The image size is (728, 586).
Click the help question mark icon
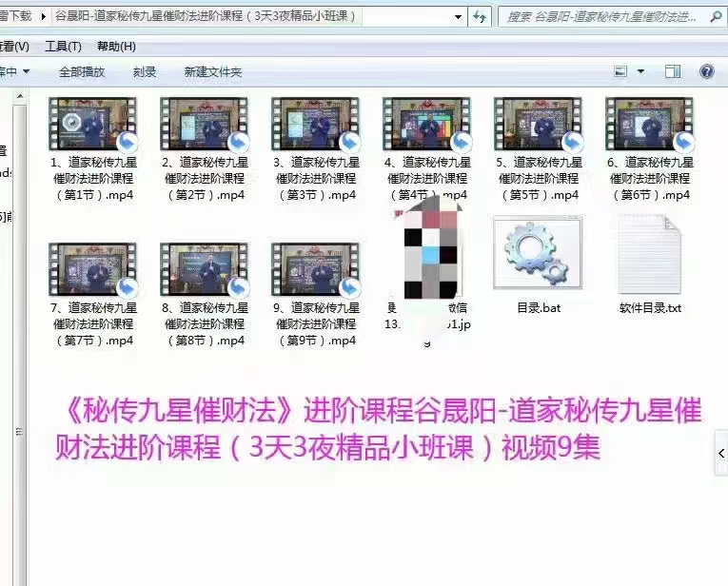[x=706, y=71]
